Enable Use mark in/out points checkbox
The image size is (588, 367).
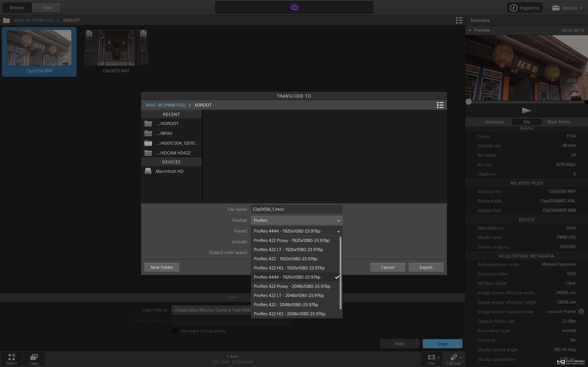click(175, 331)
